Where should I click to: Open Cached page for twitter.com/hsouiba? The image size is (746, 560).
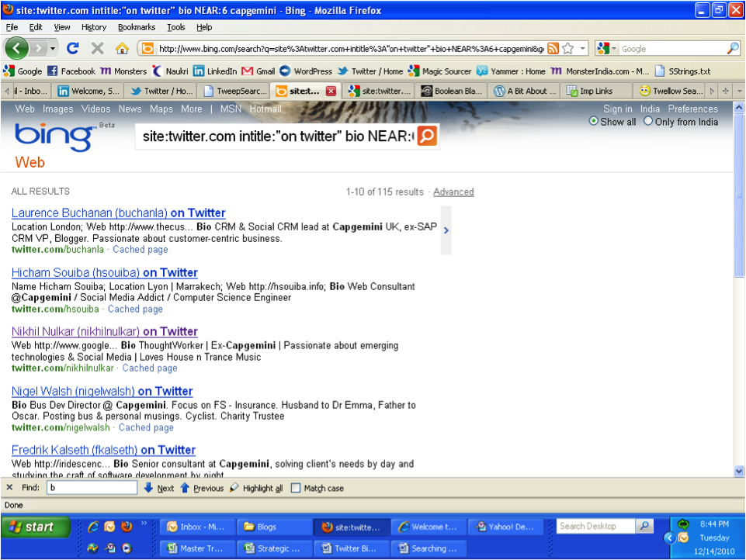point(135,309)
